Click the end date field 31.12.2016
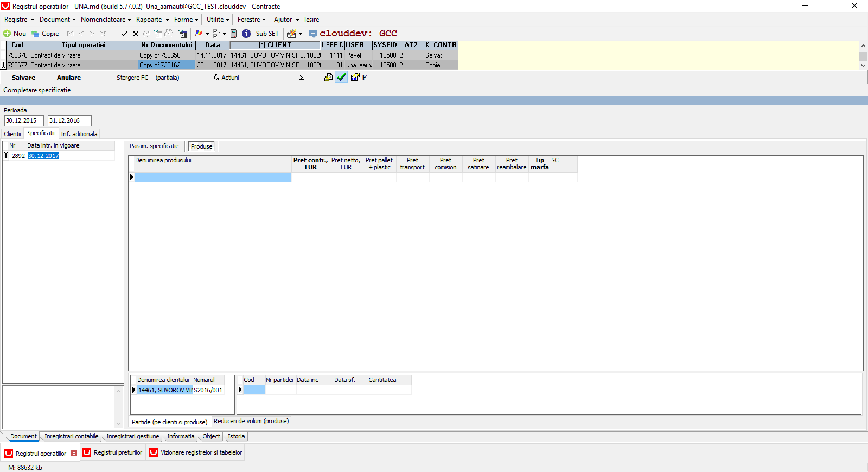Image resolution: width=868 pixels, height=472 pixels. point(69,120)
